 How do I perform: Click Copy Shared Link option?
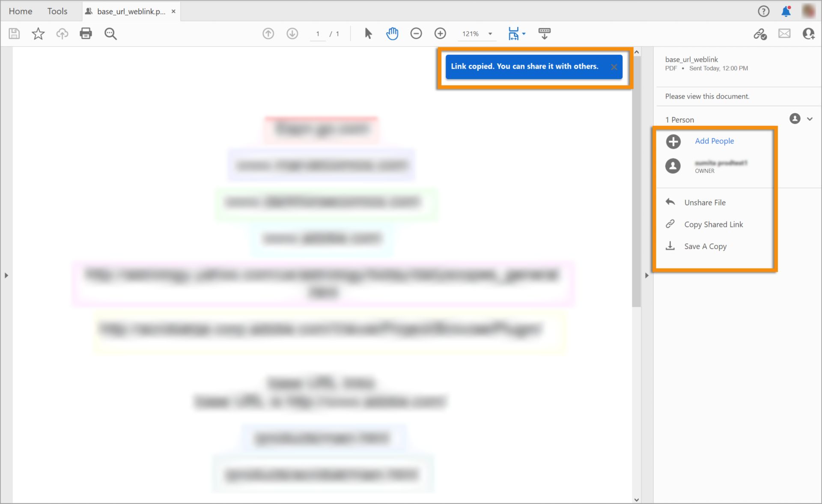pos(713,224)
